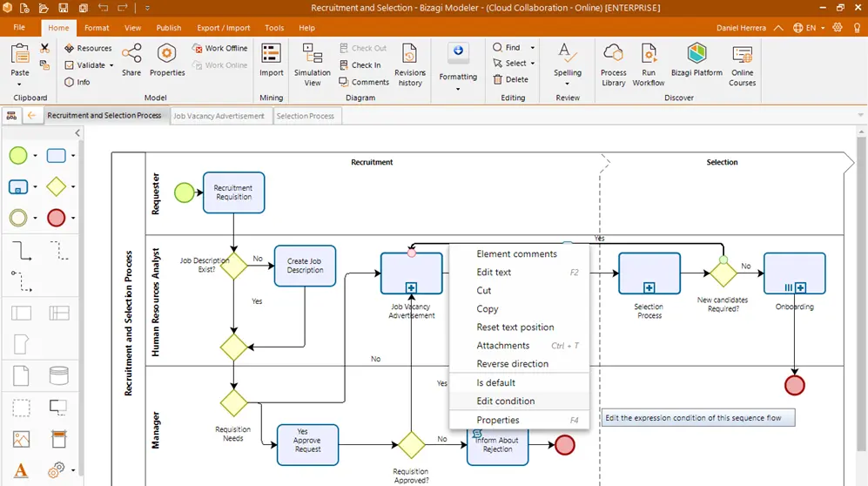Open Online Courses
Viewport: 868px width, 486px height.
[743, 64]
